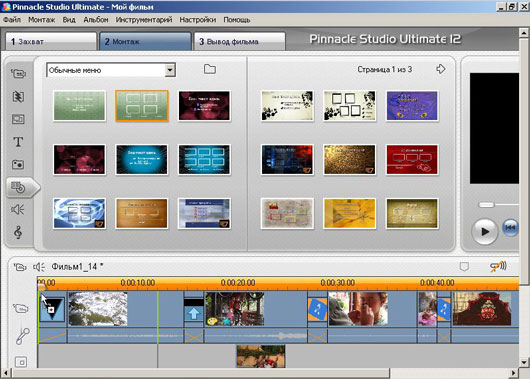Click the Страница 1 из 3 label

(385, 69)
